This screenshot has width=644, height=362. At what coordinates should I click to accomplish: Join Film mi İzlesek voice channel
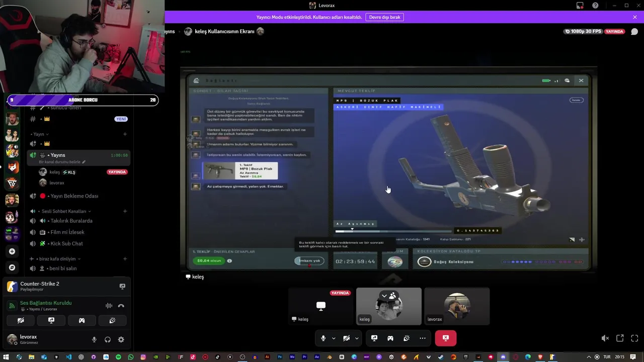point(78,232)
